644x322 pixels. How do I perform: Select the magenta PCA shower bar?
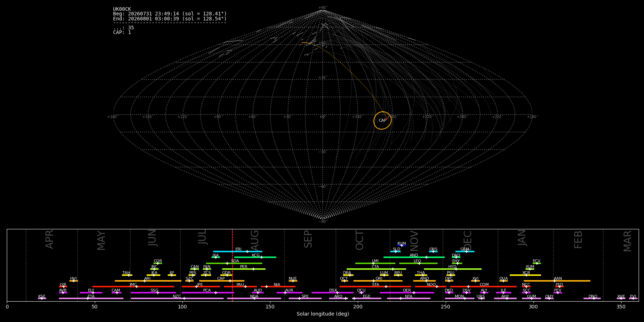pyautogui.click(x=208, y=293)
